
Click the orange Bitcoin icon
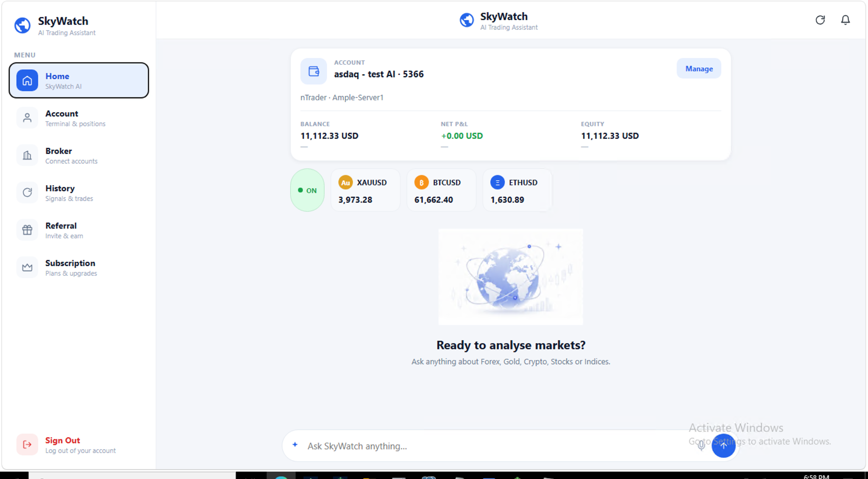tap(421, 183)
